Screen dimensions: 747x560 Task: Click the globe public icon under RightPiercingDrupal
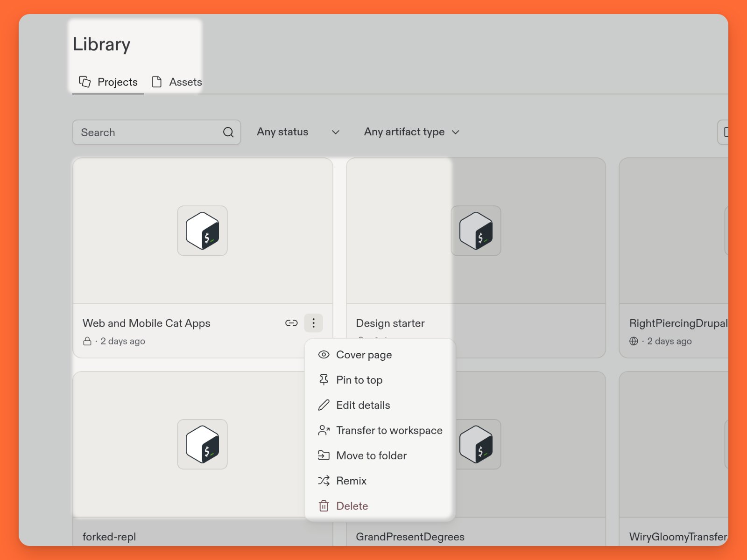point(634,341)
